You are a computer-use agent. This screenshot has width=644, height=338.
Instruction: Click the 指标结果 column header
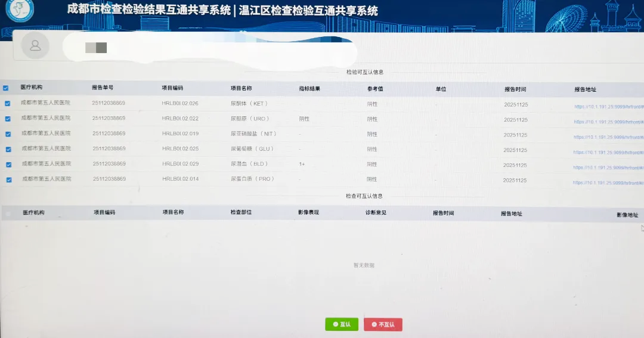[x=309, y=89]
